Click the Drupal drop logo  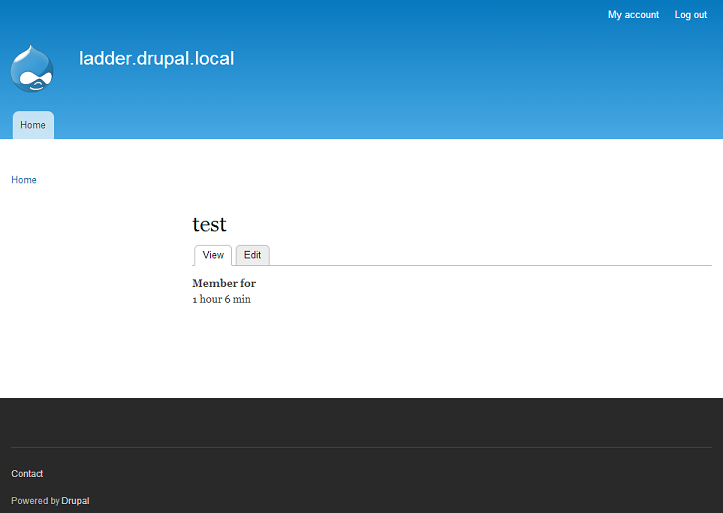[32, 68]
